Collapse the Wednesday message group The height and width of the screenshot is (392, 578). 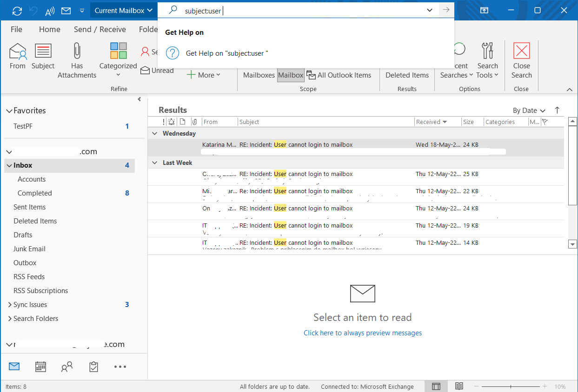pos(155,134)
